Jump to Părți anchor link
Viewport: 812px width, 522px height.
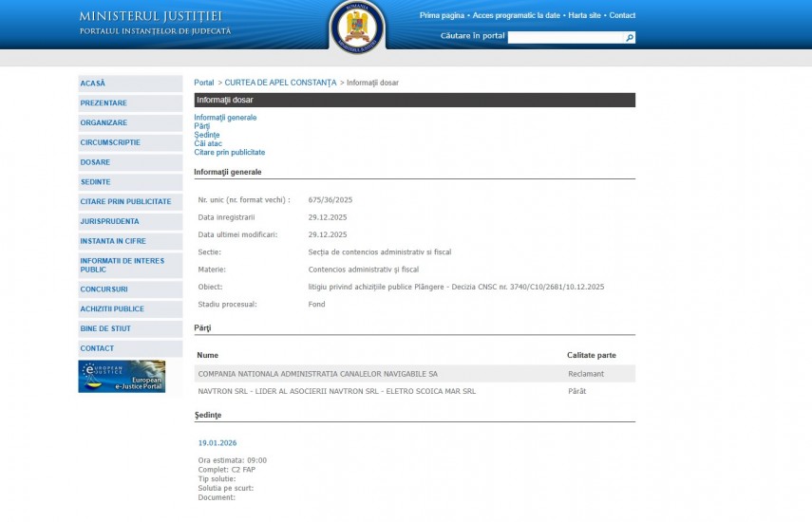click(x=201, y=126)
